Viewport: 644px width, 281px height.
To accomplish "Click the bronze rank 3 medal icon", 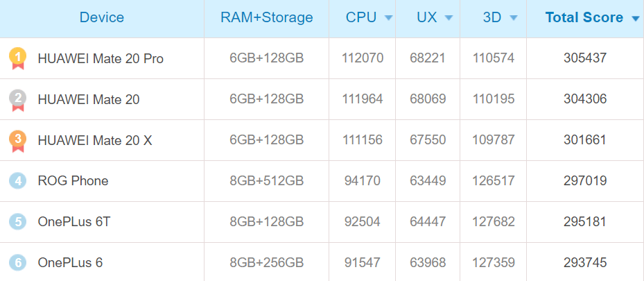I will click(x=17, y=140).
